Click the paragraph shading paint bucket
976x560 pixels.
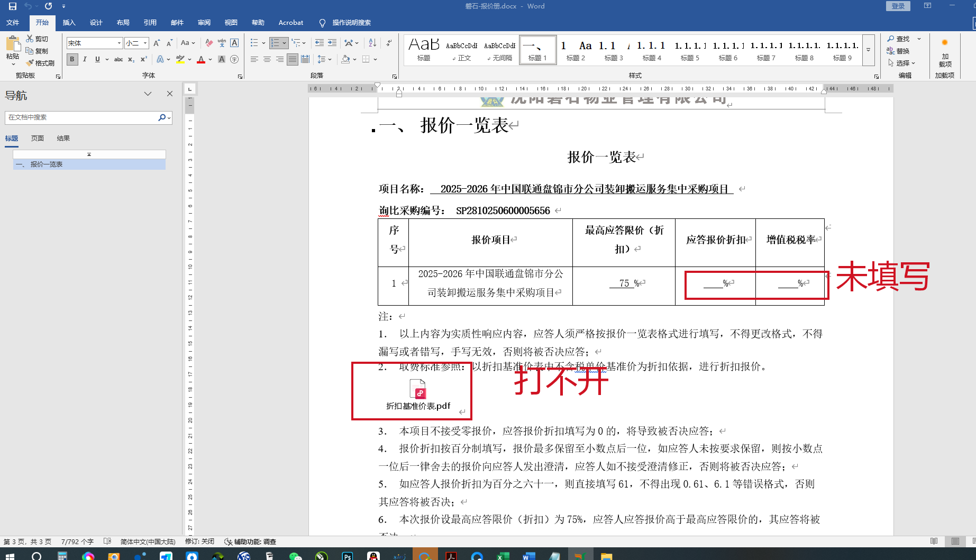345,59
